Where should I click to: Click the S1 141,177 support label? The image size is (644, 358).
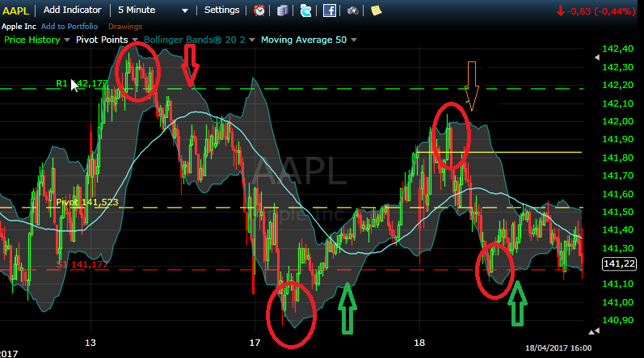pos(82,264)
